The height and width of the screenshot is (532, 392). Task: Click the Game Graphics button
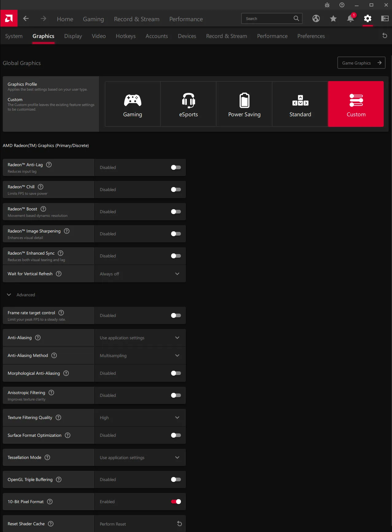[x=361, y=63]
